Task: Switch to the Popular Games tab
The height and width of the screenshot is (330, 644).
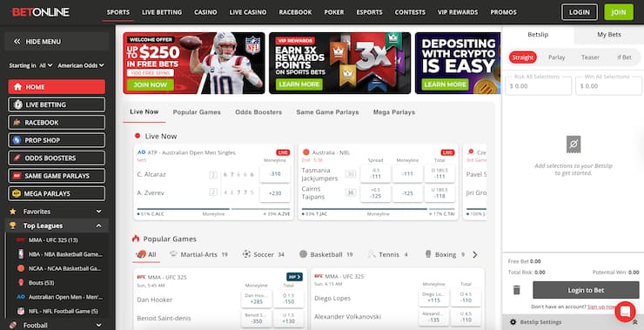Action: tap(197, 111)
